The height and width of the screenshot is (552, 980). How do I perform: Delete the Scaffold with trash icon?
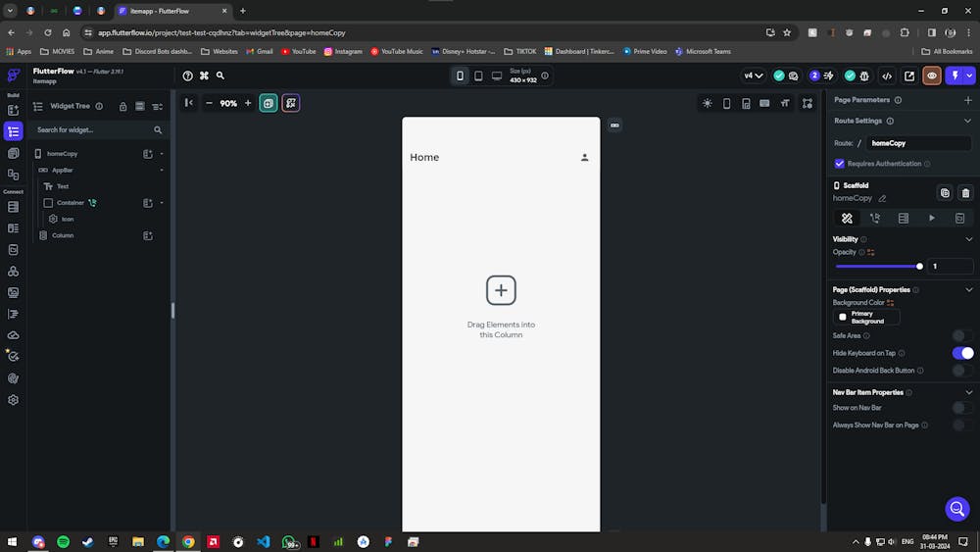coord(965,193)
